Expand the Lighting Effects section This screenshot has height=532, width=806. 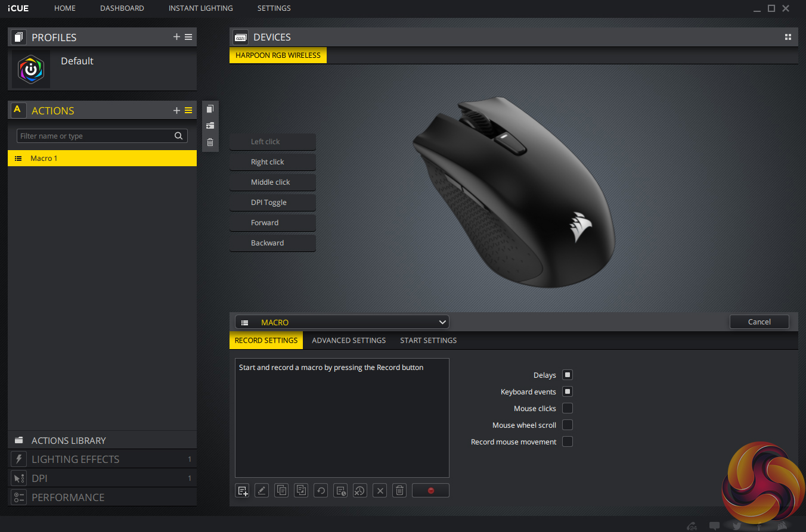[102, 459]
